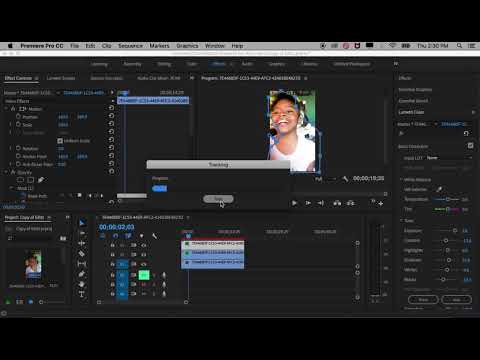Collapse the Motion effect group
Image resolution: width=480 pixels, height=360 pixels.
pos(6,109)
